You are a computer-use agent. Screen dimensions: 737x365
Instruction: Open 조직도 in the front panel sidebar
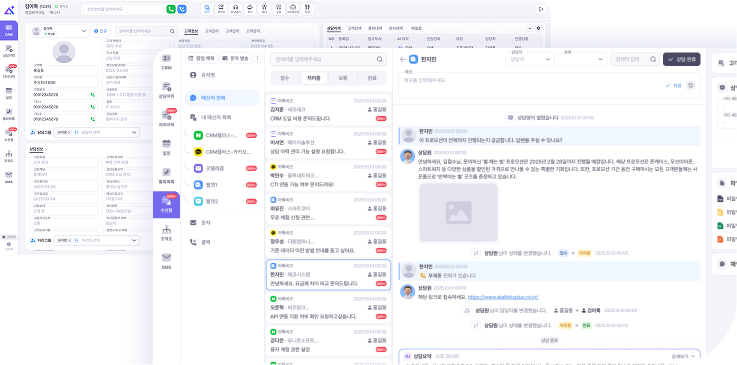(x=166, y=233)
